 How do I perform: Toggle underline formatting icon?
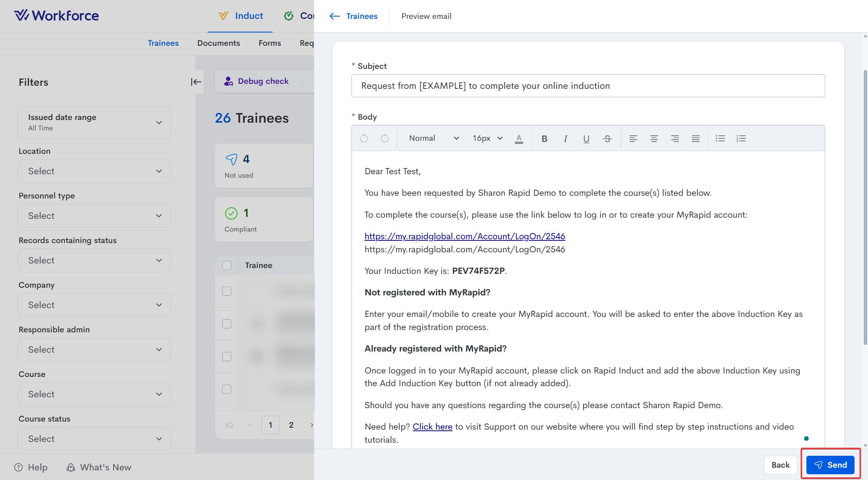click(x=586, y=138)
